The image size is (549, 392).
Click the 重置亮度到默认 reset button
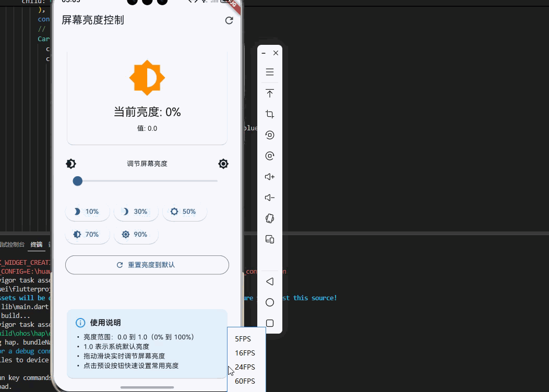click(x=147, y=265)
